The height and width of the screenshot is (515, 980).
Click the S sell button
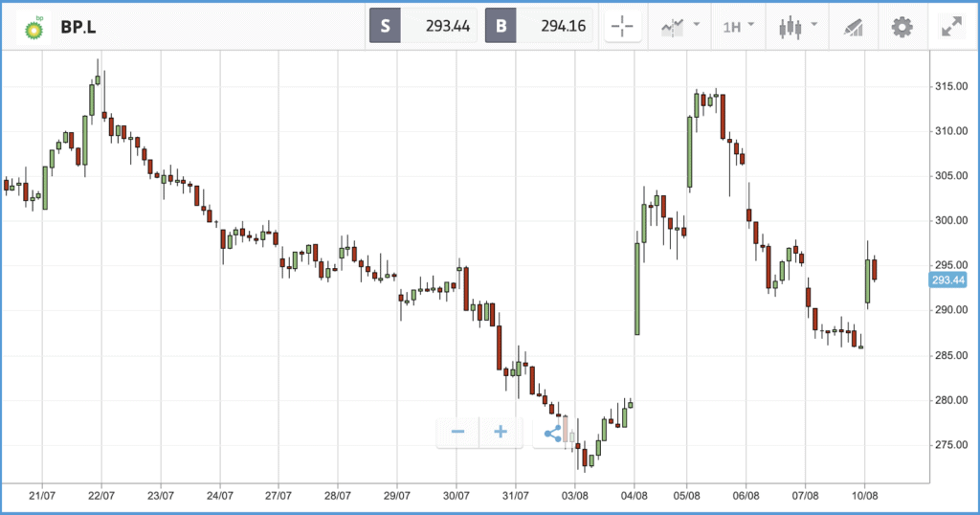click(385, 26)
